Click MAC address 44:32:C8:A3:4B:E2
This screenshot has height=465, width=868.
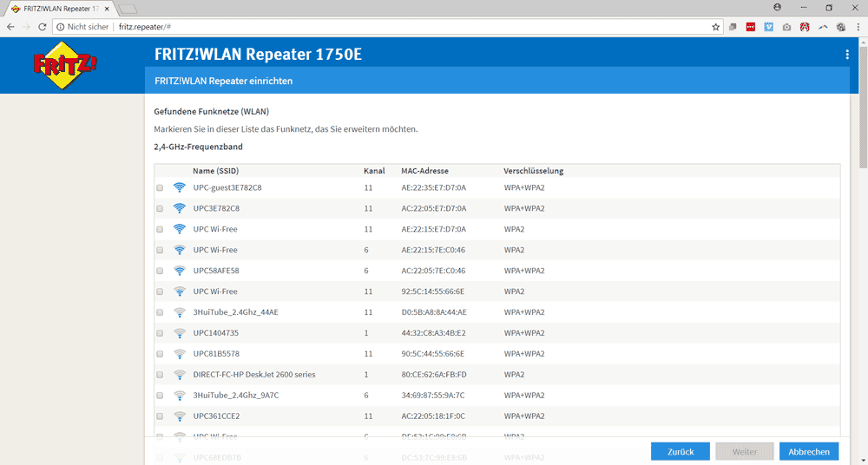pyautogui.click(x=433, y=332)
